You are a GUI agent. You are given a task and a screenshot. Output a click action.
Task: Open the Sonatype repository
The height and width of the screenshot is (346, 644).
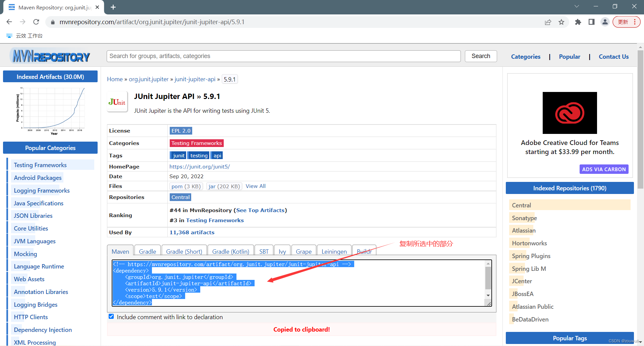coord(524,218)
